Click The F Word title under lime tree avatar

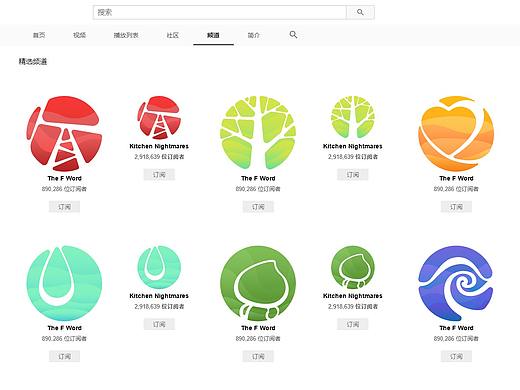click(x=258, y=178)
